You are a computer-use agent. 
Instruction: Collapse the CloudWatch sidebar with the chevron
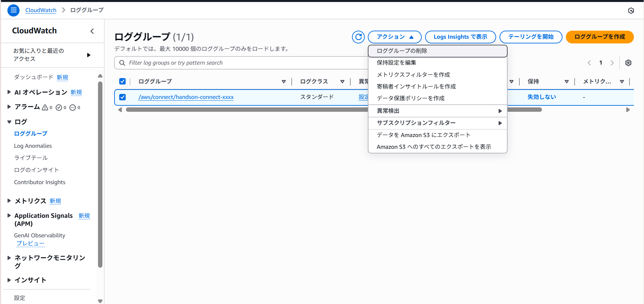coord(92,31)
